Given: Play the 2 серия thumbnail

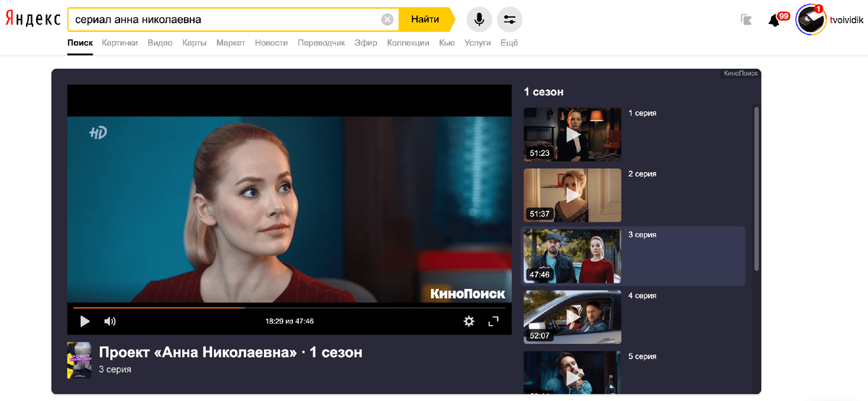Looking at the screenshot, I should 572,195.
